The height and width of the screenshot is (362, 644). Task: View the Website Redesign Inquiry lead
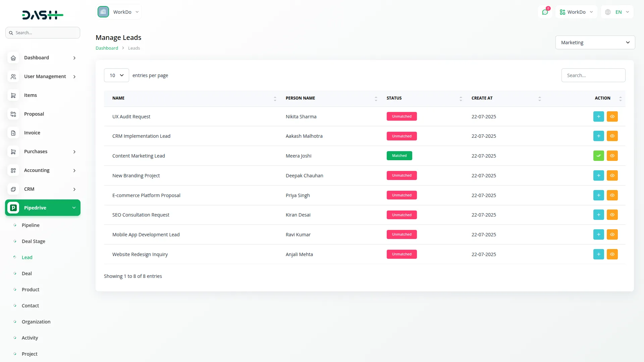pos(612,254)
